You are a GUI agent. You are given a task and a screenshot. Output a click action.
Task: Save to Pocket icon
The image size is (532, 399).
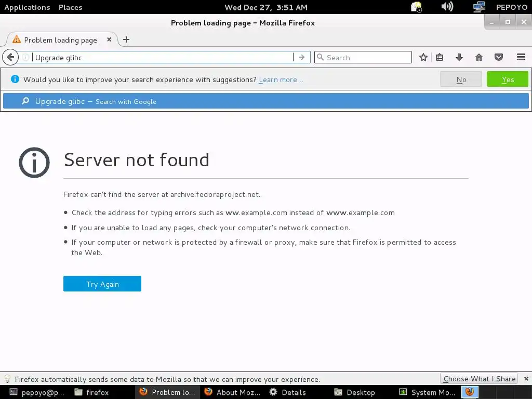point(498,57)
